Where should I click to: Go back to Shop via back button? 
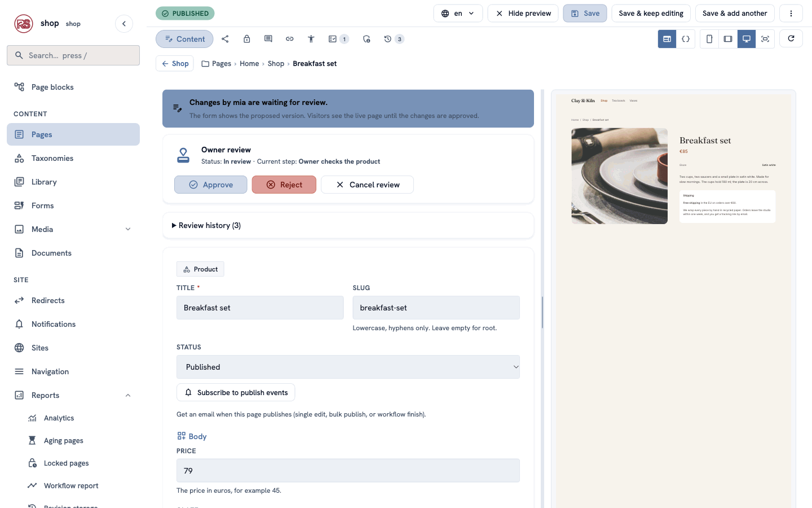[175, 64]
